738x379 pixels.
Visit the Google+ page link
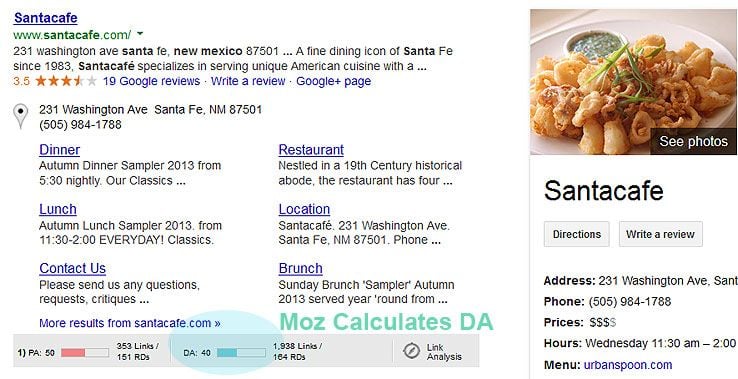tap(333, 81)
